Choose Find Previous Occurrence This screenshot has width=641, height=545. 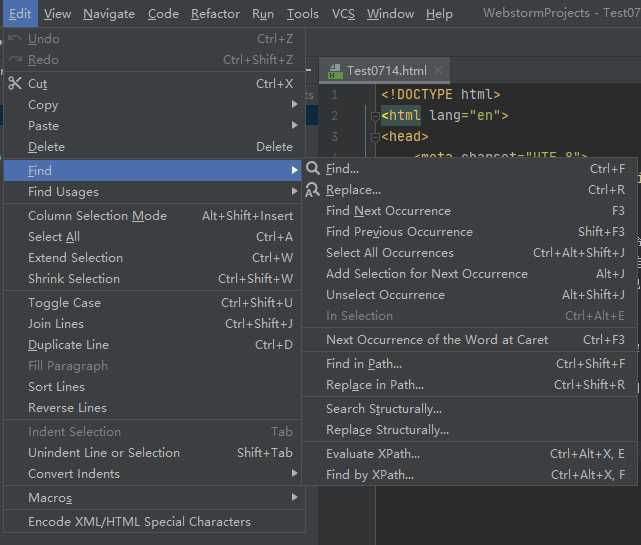470,231
